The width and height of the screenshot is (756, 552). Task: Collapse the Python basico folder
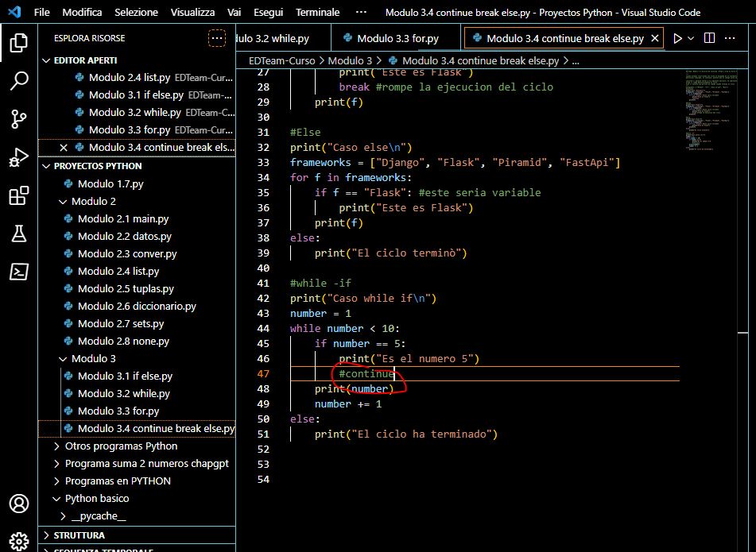tap(137, 499)
